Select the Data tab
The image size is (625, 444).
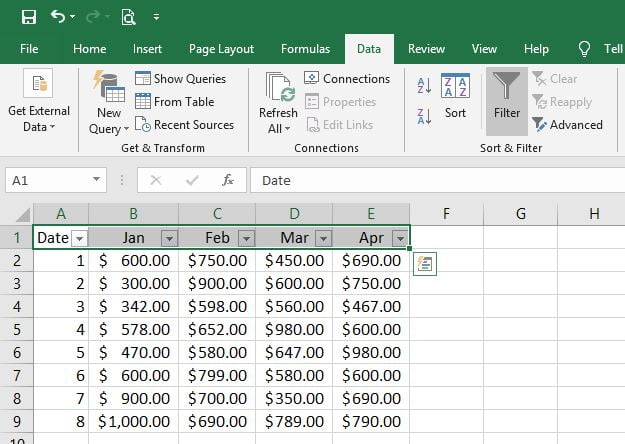click(x=369, y=49)
